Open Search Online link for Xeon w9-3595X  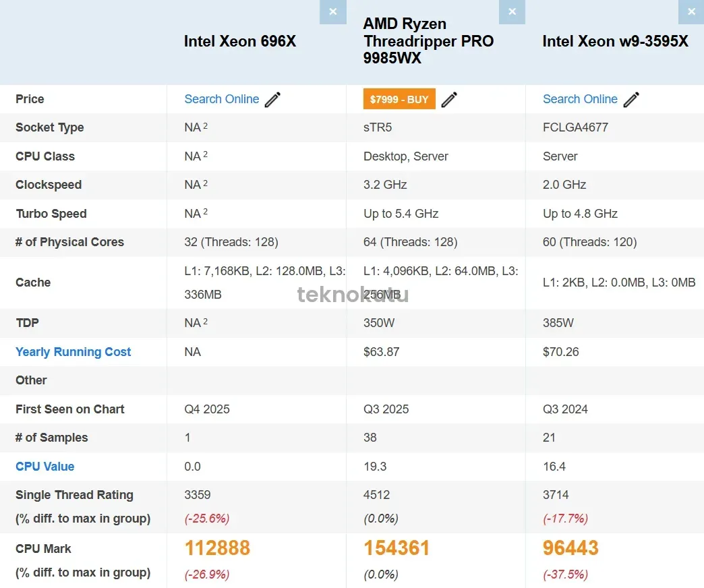580,99
